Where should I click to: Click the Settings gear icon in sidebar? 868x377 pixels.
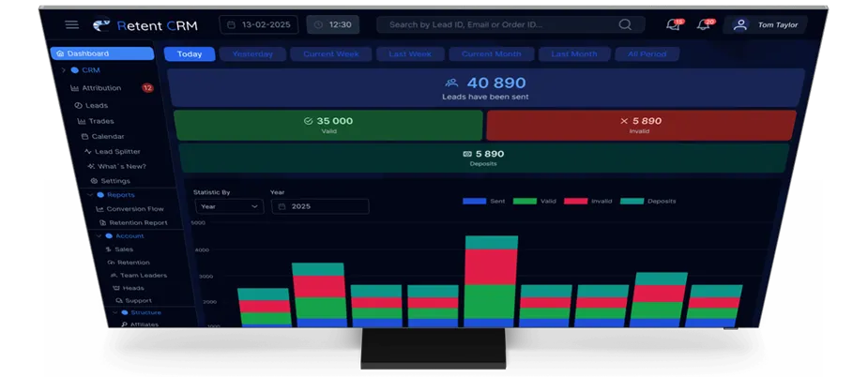(x=94, y=181)
